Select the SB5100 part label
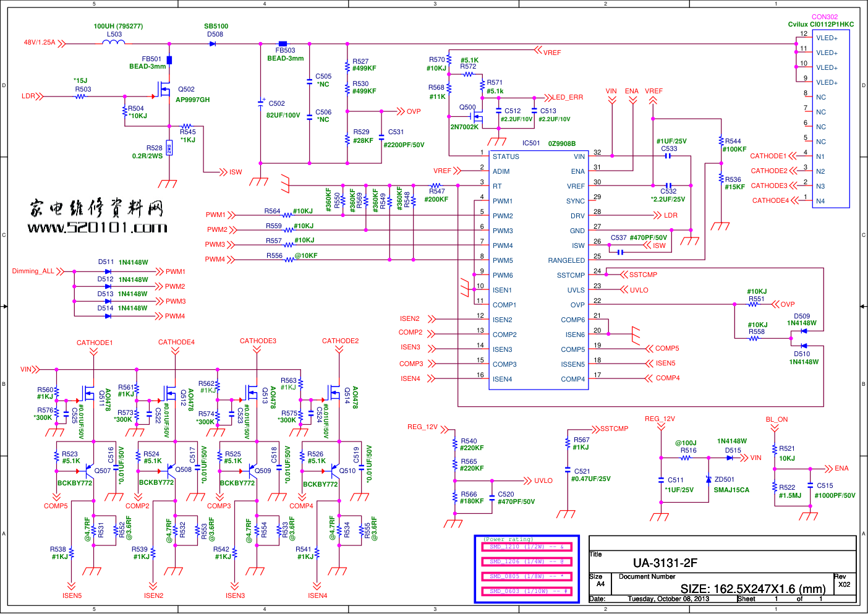 pos(216,26)
